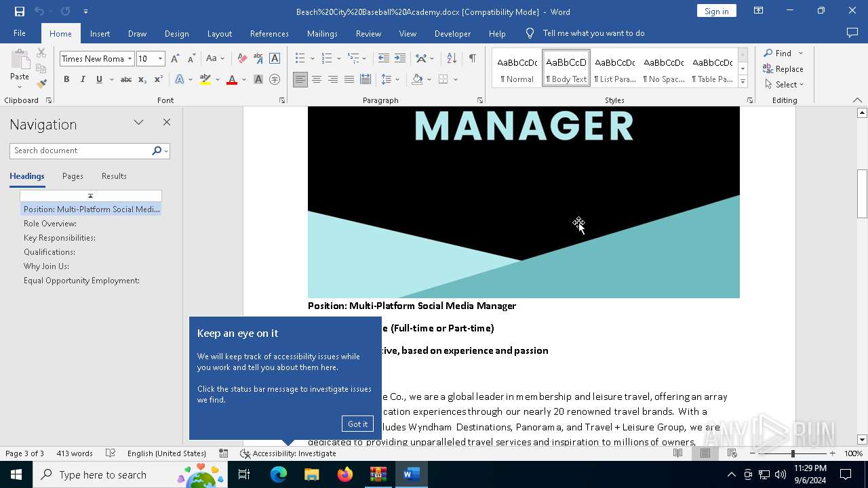Expand the bullet list options
The image size is (868, 488).
click(313, 59)
